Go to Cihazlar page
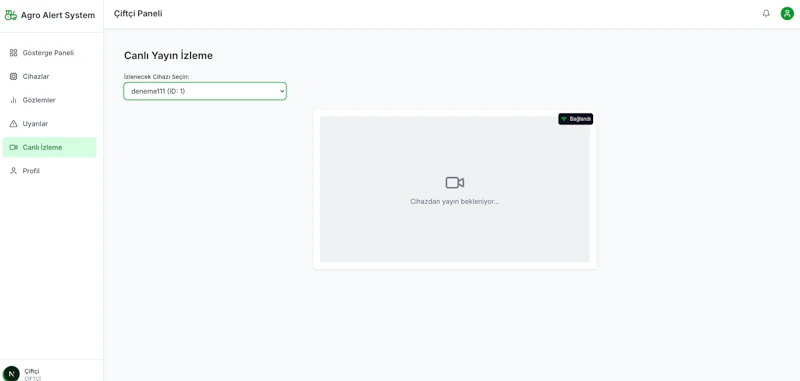This screenshot has width=800, height=381. 49,77
